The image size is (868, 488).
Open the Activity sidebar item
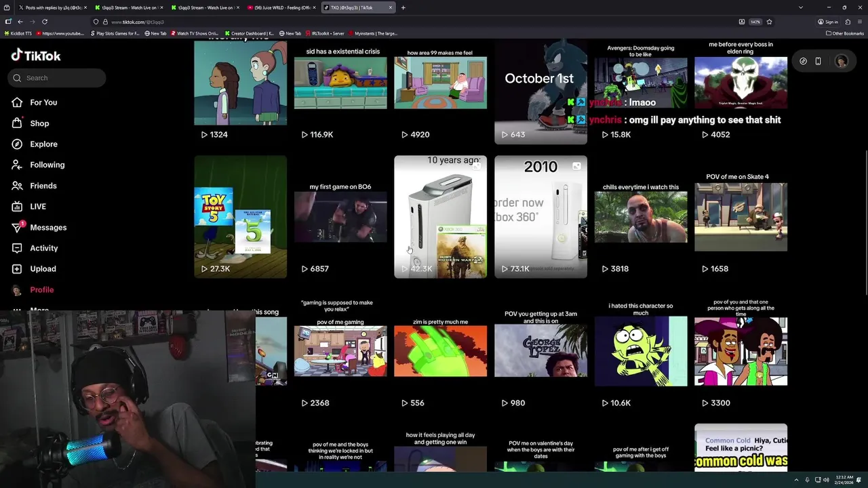click(35, 248)
